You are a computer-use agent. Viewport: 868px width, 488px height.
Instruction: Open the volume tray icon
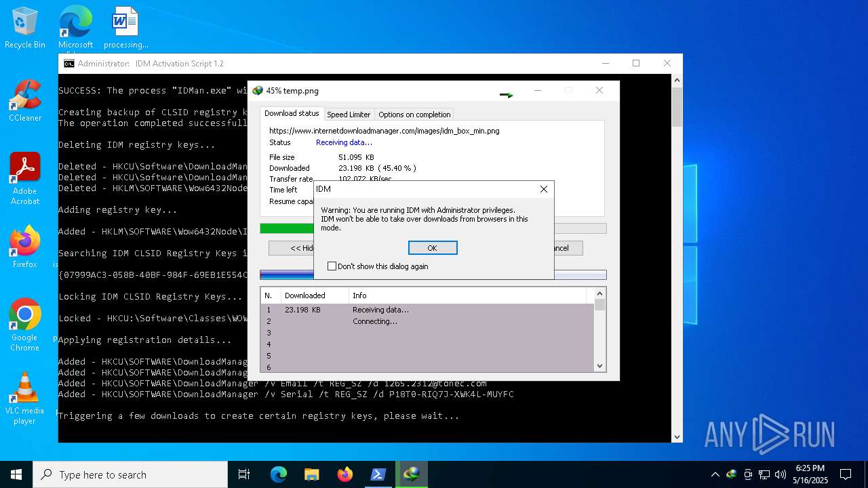[781, 474]
